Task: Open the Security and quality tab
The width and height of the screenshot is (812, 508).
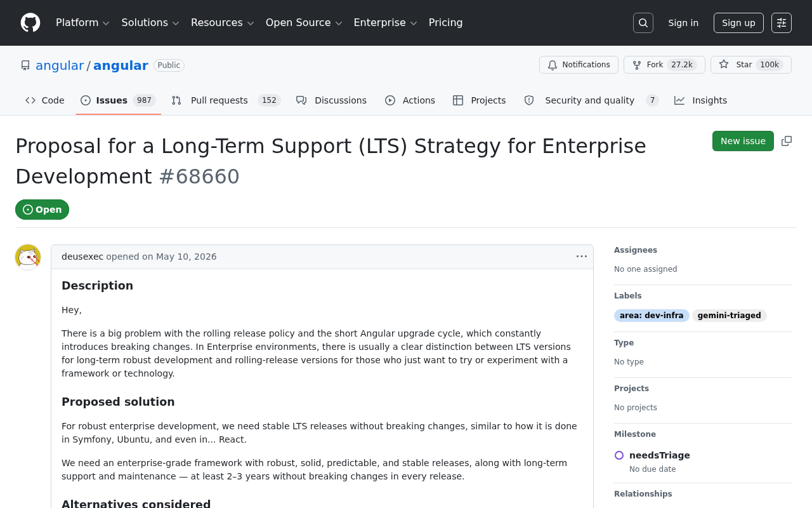Action: [x=591, y=100]
